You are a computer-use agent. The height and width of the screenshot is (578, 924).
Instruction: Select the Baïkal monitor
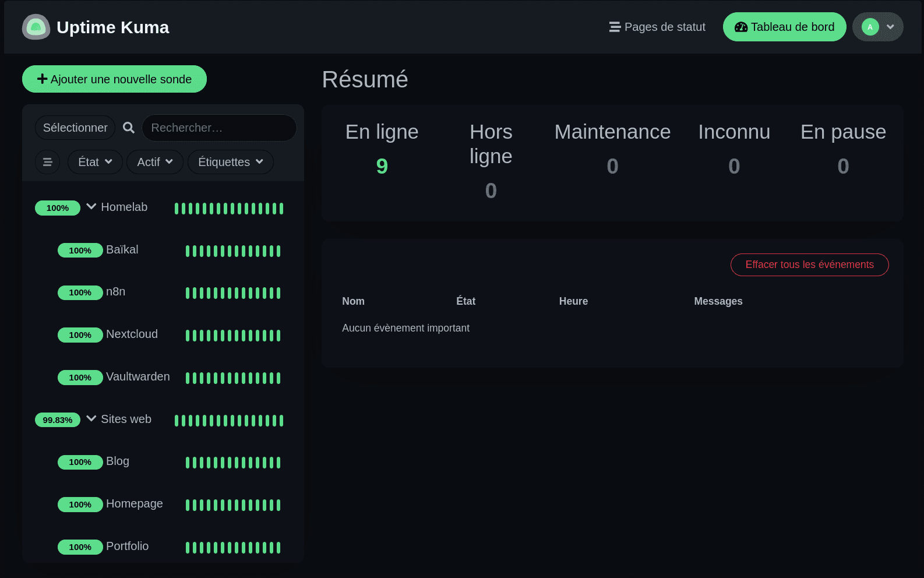(x=163, y=251)
